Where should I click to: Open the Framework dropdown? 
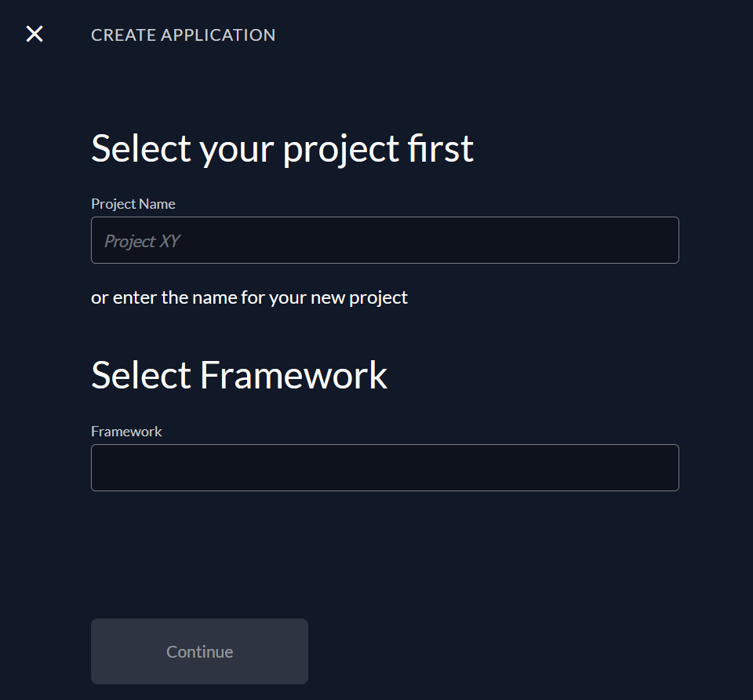pos(384,468)
